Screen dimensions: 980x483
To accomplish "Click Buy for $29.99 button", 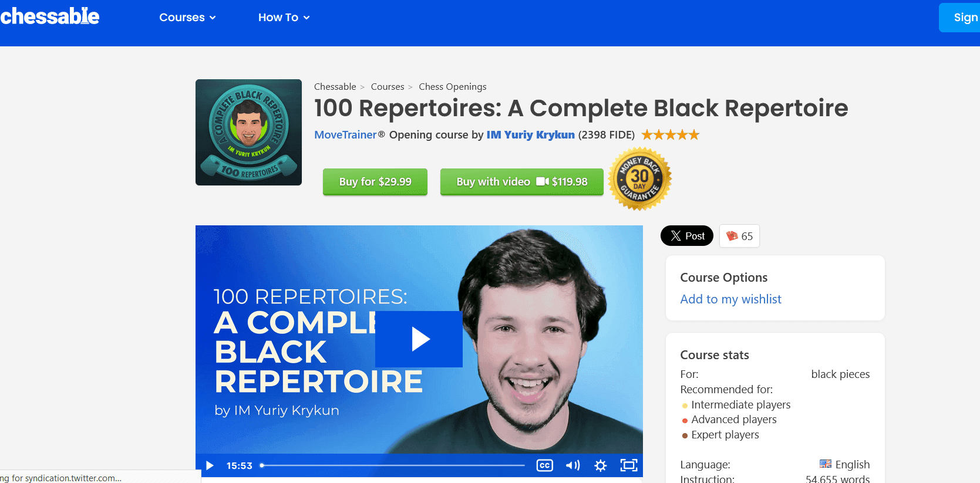I will coord(375,182).
